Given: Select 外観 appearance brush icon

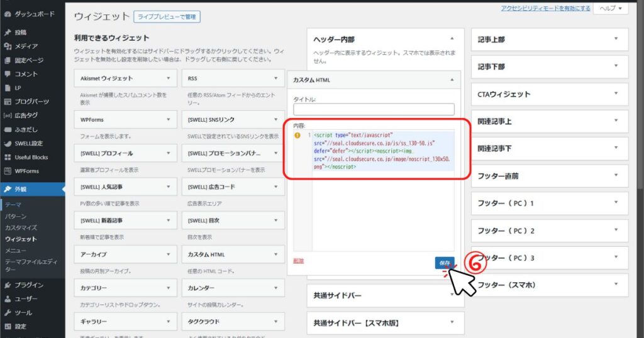Looking at the screenshot, I should click(8, 189).
